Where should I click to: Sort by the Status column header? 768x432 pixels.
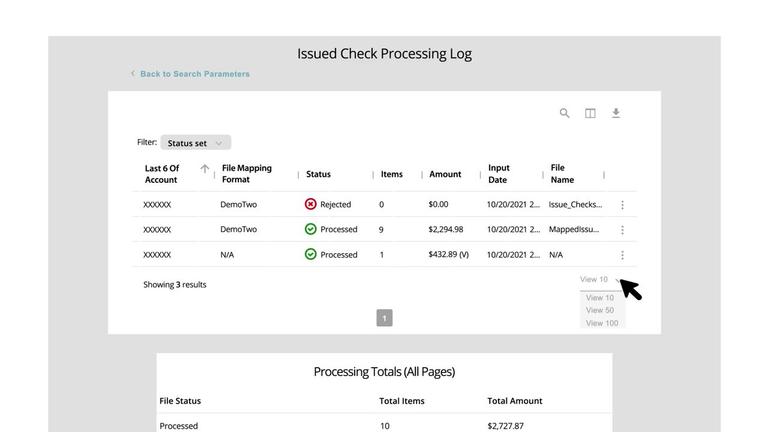(x=318, y=174)
